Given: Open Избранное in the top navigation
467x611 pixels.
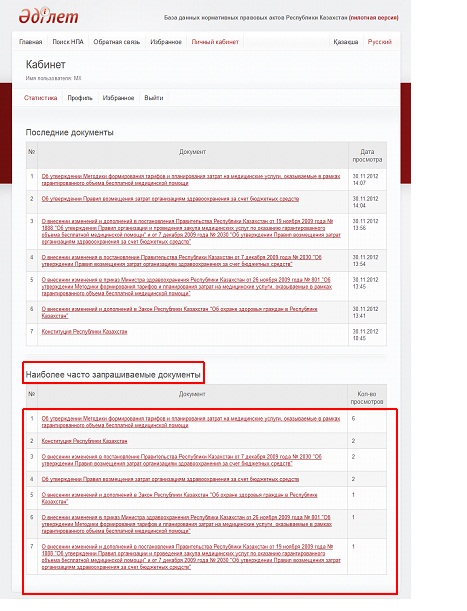Looking at the screenshot, I should pos(166,42).
